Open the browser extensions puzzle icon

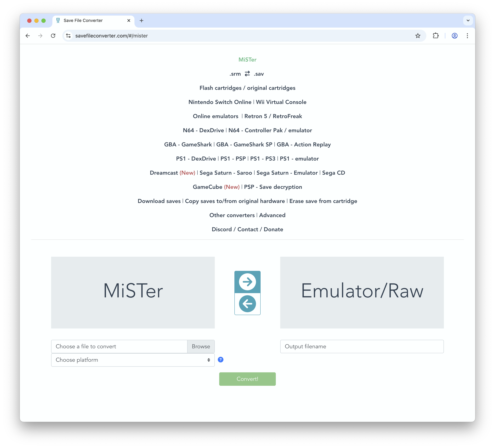point(436,36)
